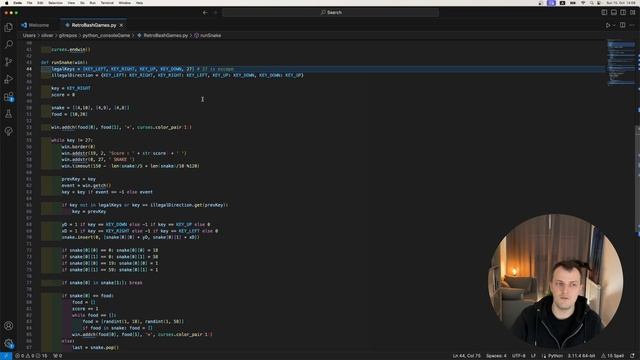Click the editor vertical scrollbar
Viewport: 640px width, 360px height.
click(638, 180)
